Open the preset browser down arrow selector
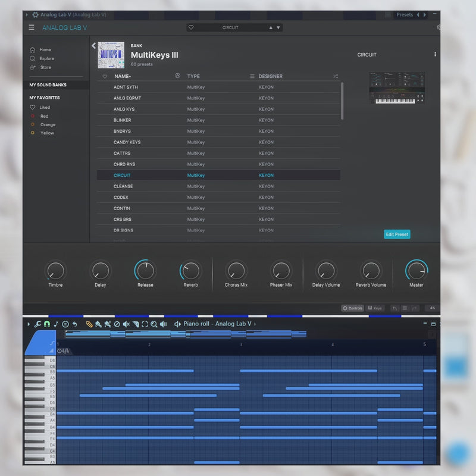476x476 pixels. pyautogui.click(x=277, y=27)
